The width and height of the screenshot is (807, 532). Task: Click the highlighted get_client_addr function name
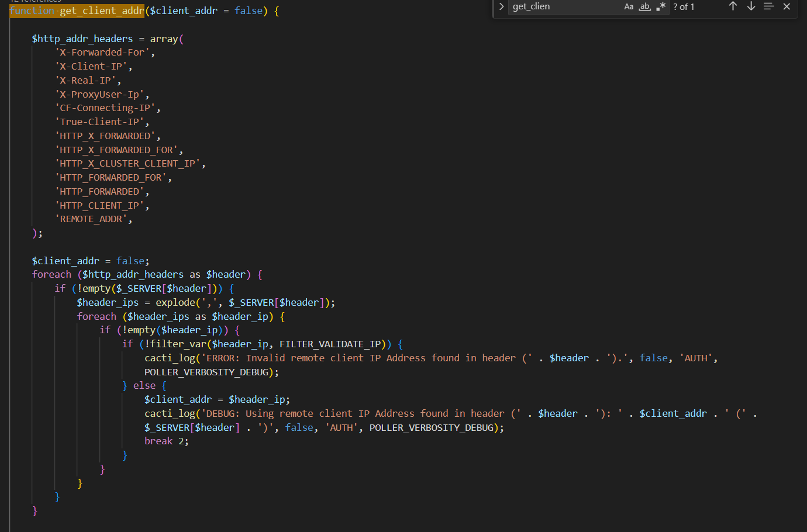tap(102, 11)
